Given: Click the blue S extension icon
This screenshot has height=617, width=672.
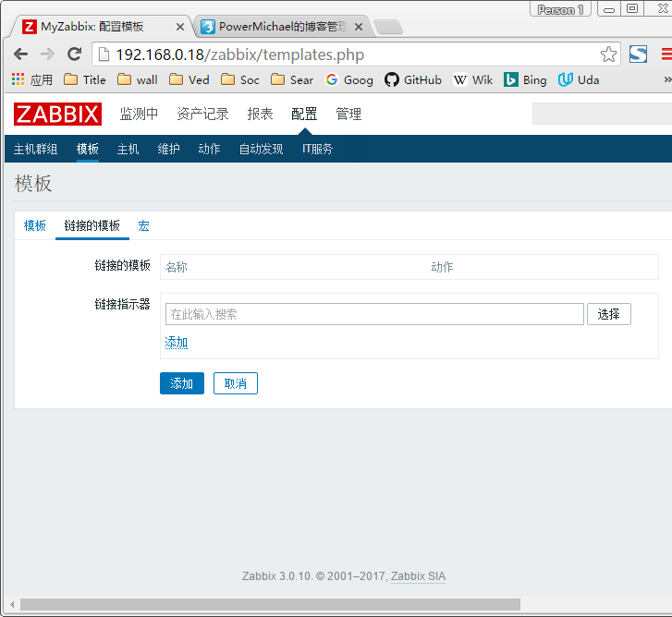Looking at the screenshot, I should (638, 54).
